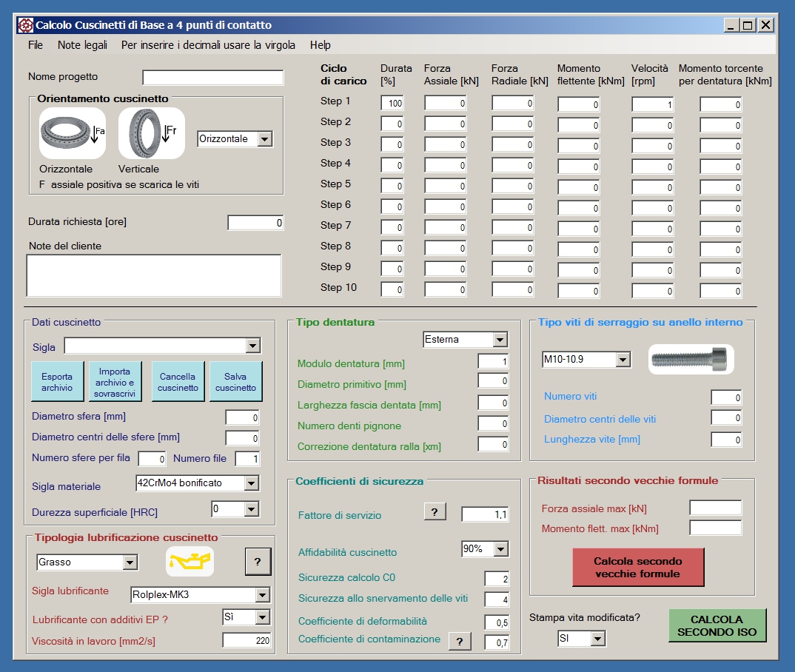Screen dimensions: 795x672
Task: Open the M10-10.9 screw type dropdown
Action: (623, 360)
